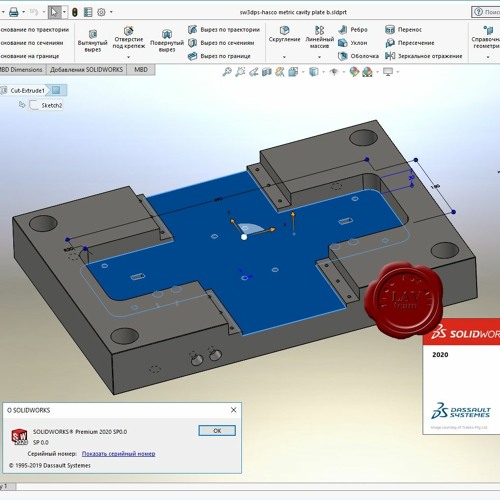Open the Print dropdown arrow
The width and height of the screenshot is (500, 500).
coord(24,12)
